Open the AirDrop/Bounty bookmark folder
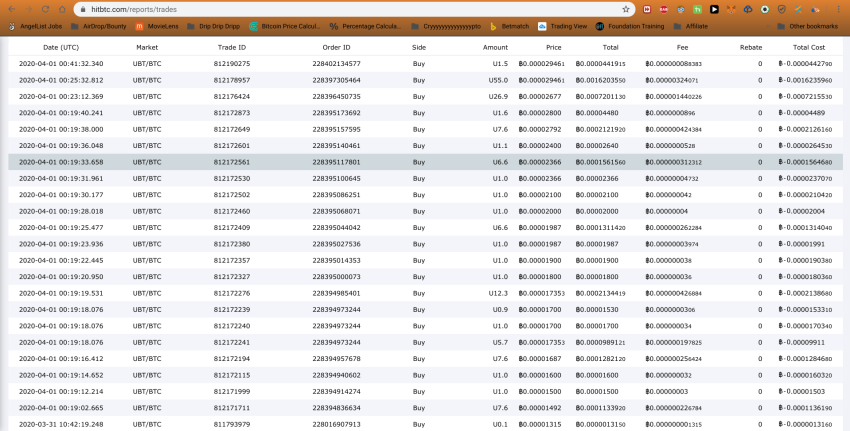The width and height of the screenshot is (850, 431). click(99, 26)
